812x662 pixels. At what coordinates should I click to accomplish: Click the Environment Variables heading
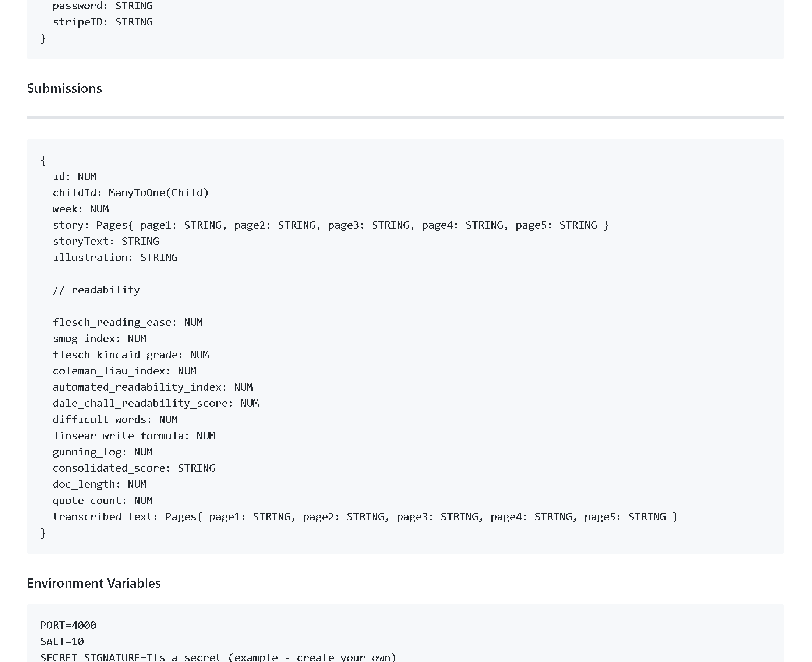tap(94, 583)
